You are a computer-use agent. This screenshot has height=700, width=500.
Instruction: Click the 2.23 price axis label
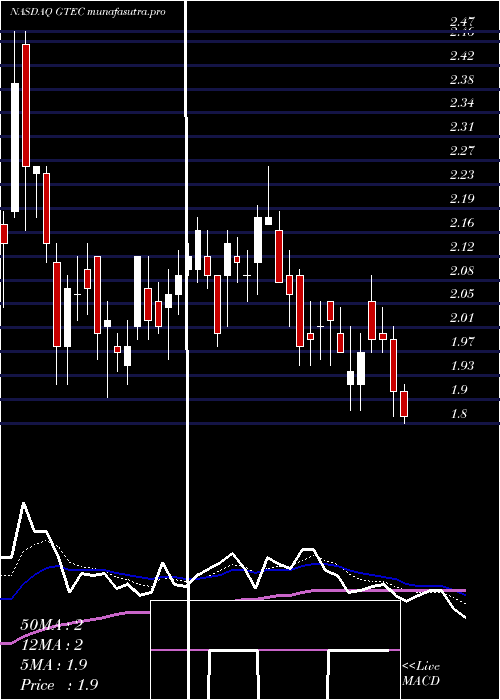pyautogui.click(x=462, y=175)
